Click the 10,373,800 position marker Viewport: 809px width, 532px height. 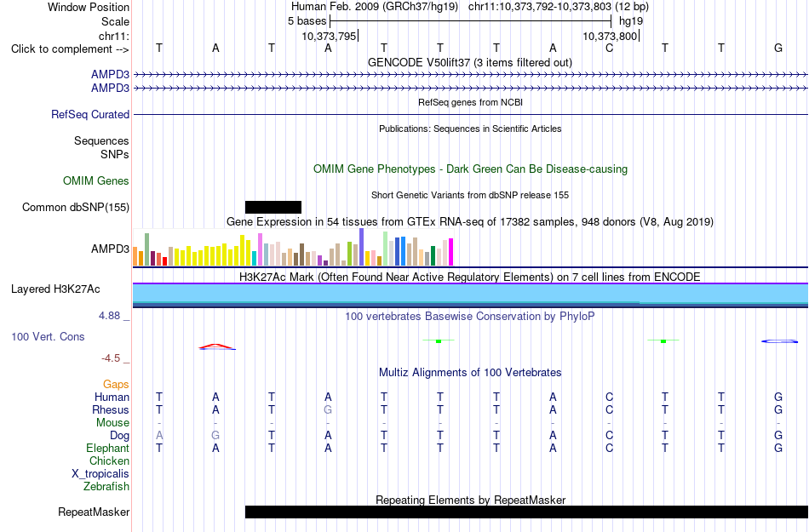611,36
